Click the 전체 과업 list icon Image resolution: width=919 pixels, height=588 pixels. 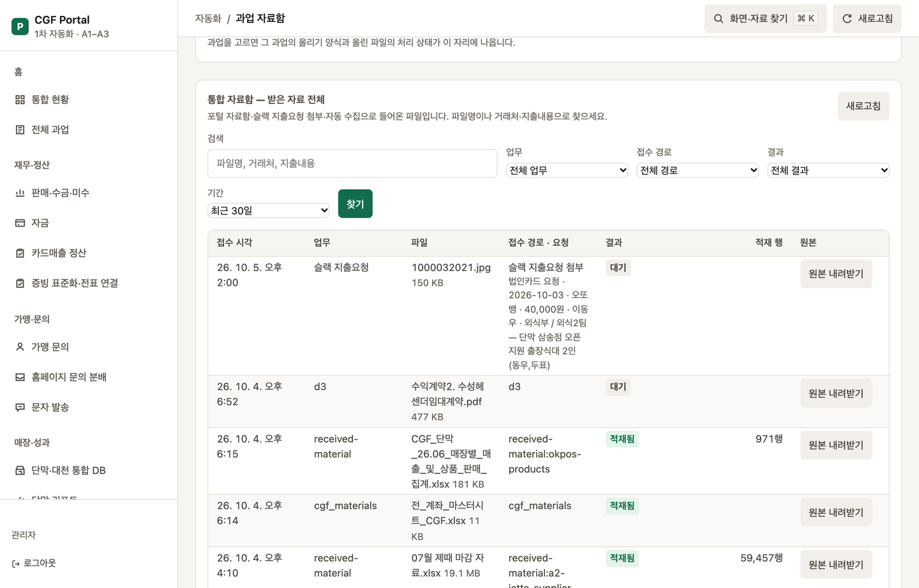tap(20, 129)
